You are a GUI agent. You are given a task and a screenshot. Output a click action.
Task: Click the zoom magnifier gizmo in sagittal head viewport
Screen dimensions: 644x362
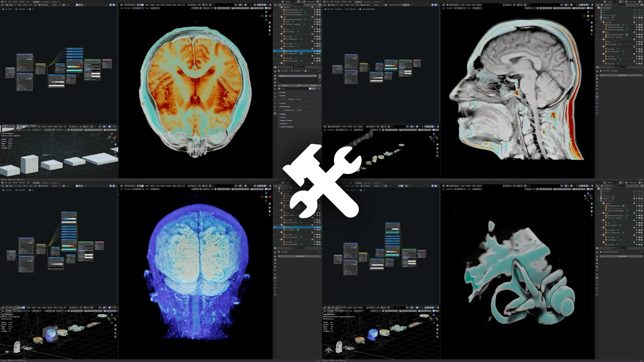592,23
